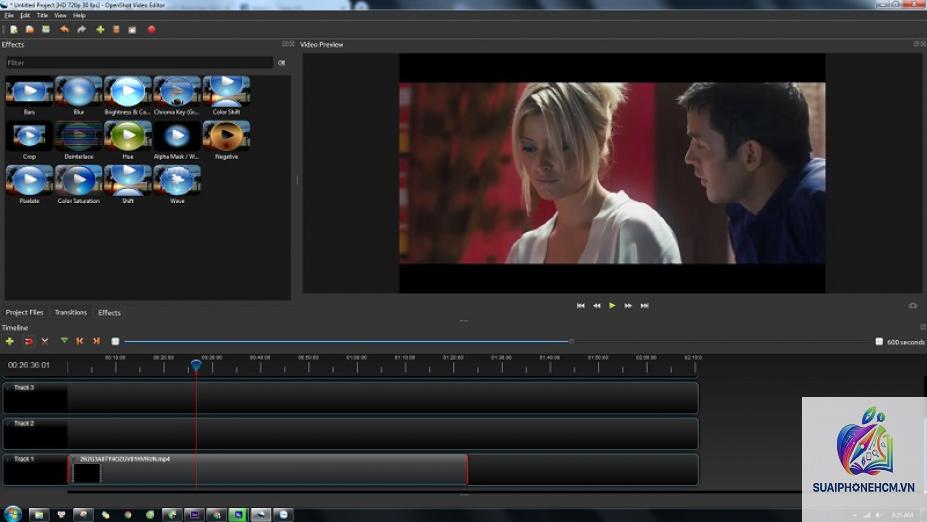Fast forward the video preview
The image size is (927, 522).
[x=628, y=306]
